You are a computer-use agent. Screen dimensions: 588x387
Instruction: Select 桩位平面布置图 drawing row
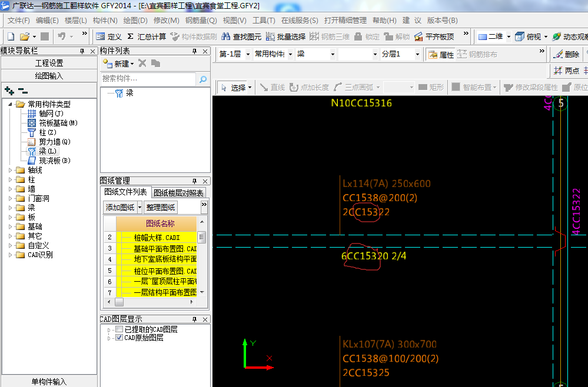click(x=157, y=271)
